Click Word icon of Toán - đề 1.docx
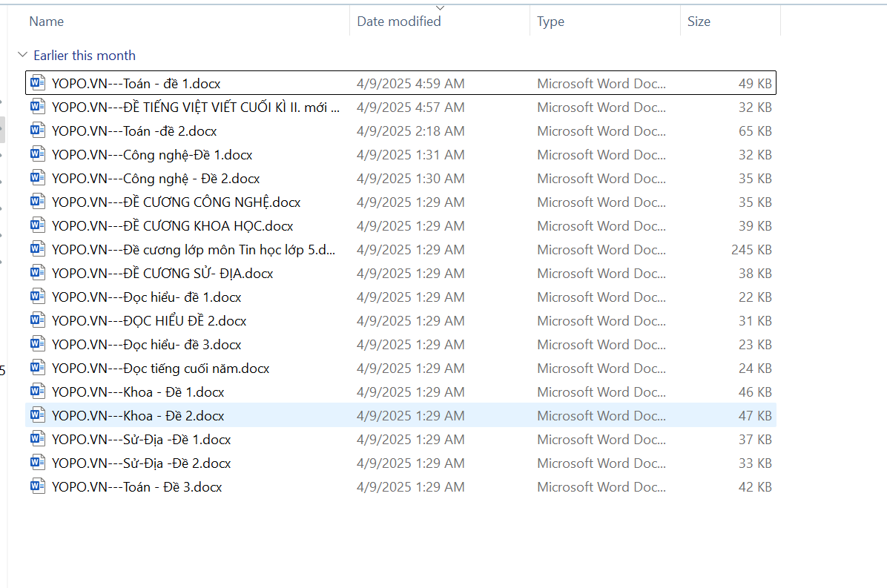The height and width of the screenshot is (588, 887). pyautogui.click(x=37, y=83)
